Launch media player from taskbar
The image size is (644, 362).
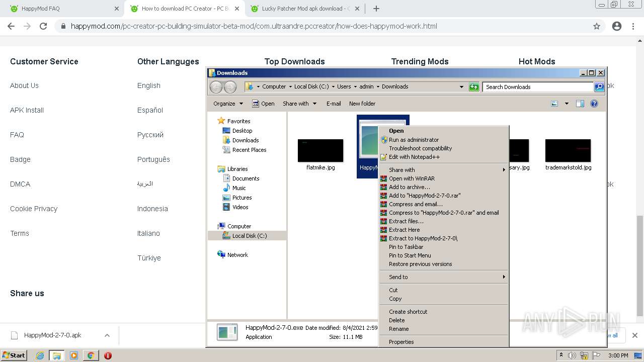coord(74,355)
